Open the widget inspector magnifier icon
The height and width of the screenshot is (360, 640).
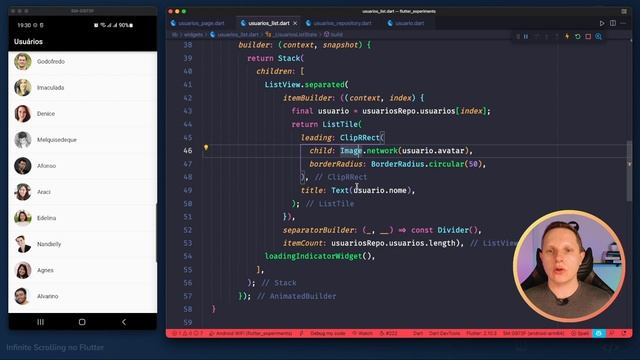pyautogui.click(x=598, y=37)
